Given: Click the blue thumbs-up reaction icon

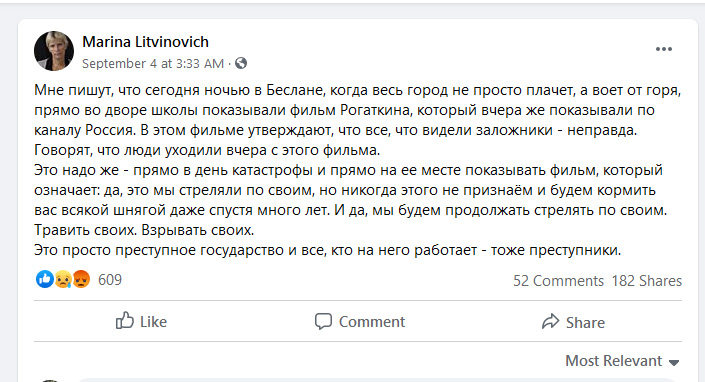Looking at the screenshot, I should click(x=45, y=280).
